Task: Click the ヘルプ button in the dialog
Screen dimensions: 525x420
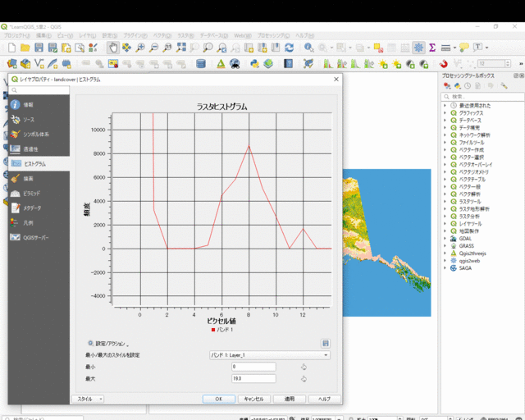Action: pos(325,399)
